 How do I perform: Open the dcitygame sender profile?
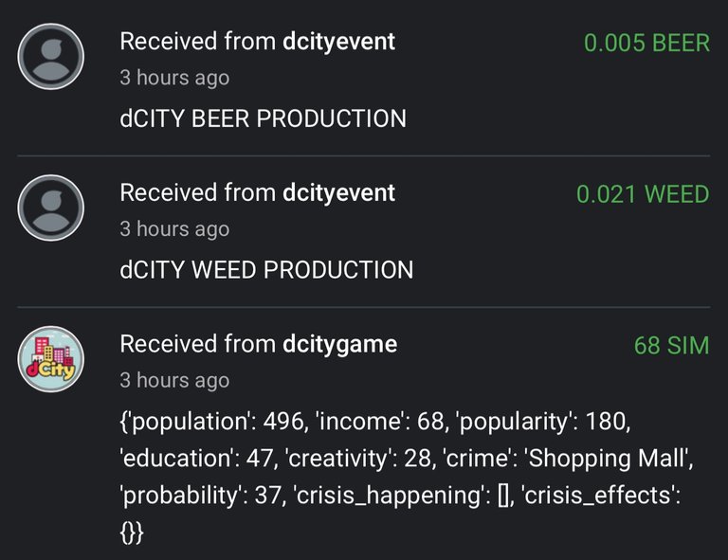(340, 344)
